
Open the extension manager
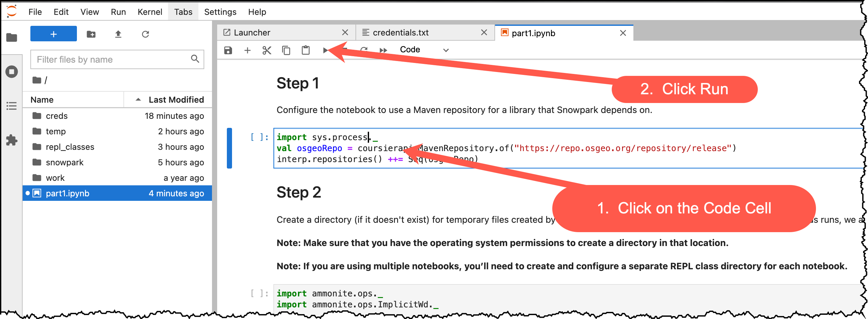11,140
